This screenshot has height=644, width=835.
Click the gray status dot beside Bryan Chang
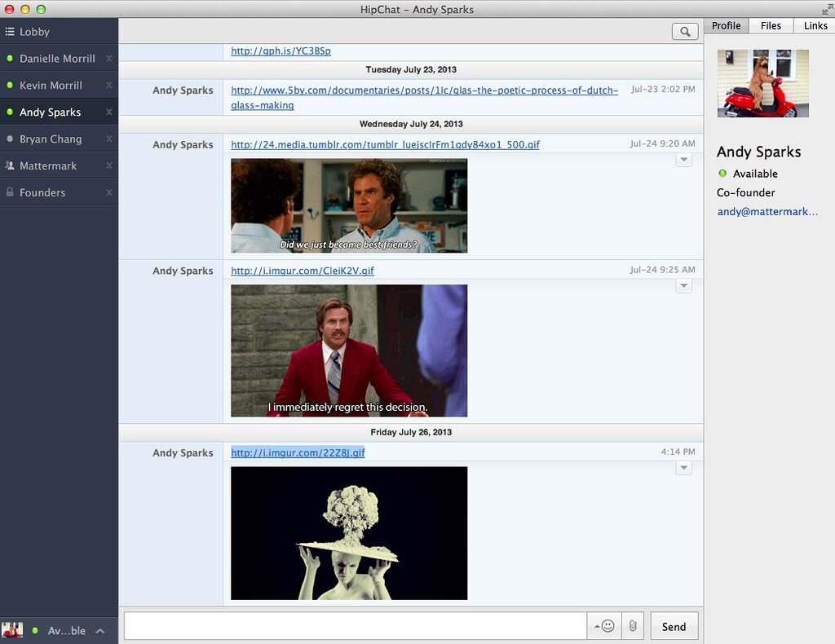[10, 139]
